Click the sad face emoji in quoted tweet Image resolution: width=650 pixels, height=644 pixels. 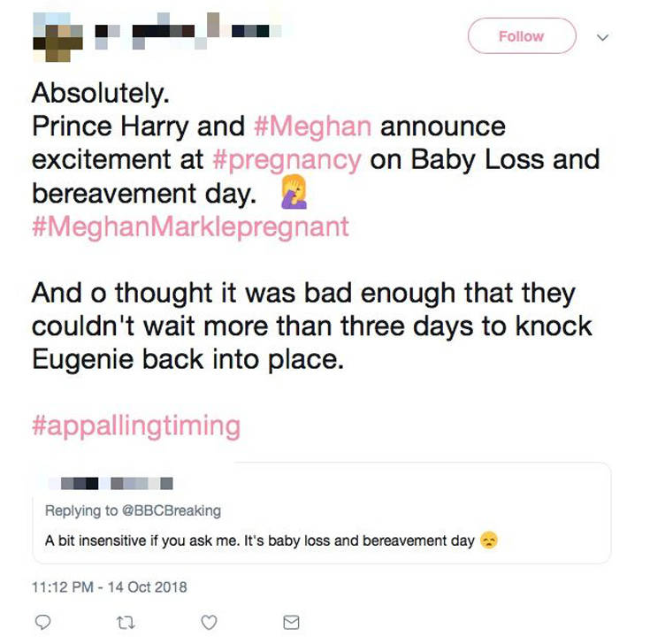[x=488, y=540]
